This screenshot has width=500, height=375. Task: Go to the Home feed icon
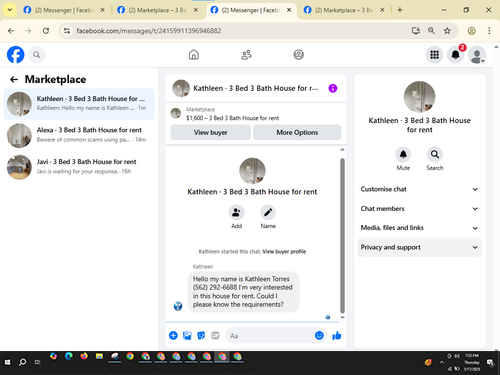point(194,55)
